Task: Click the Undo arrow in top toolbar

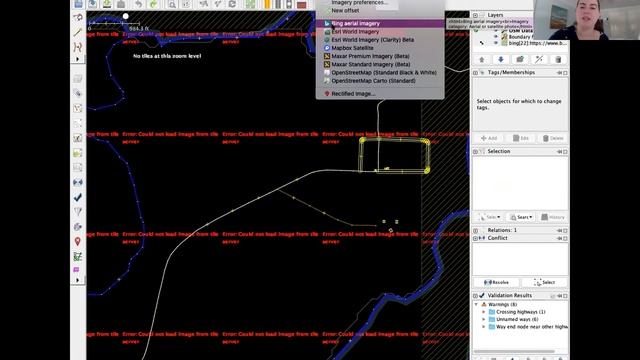Action: 138,4
